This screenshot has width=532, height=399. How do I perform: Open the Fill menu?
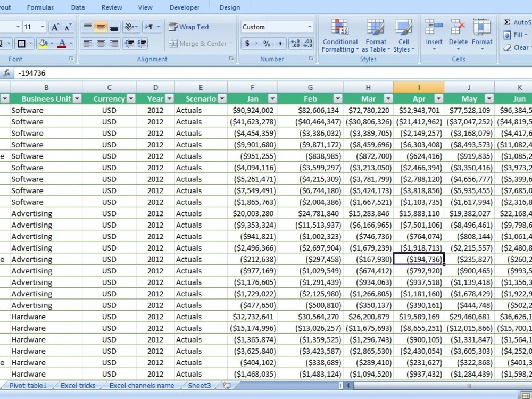coord(516,35)
